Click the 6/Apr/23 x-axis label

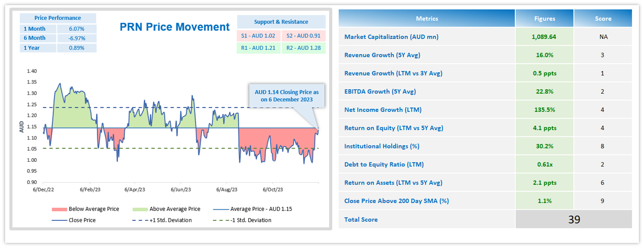135,189
